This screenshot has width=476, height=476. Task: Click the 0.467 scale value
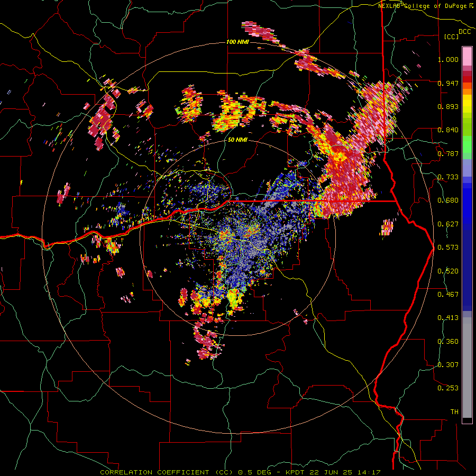pos(448,295)
